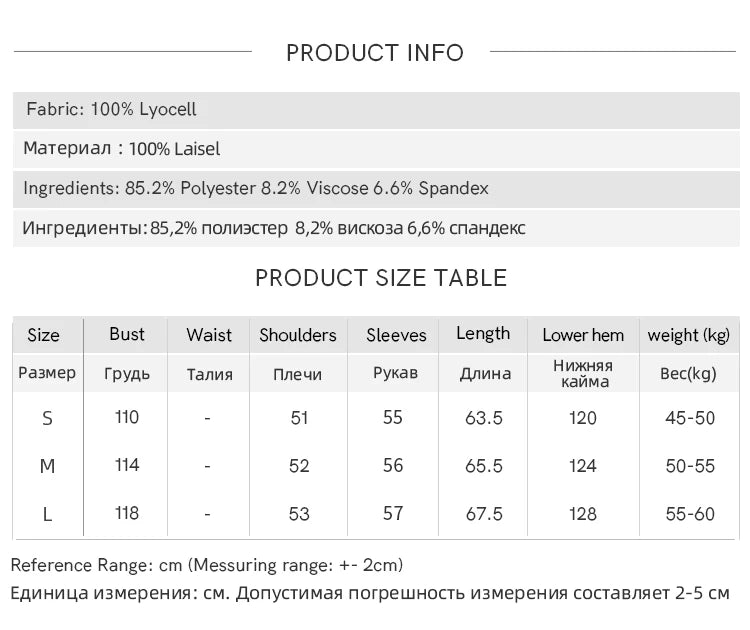Select size L row label

tap(47, 514)
